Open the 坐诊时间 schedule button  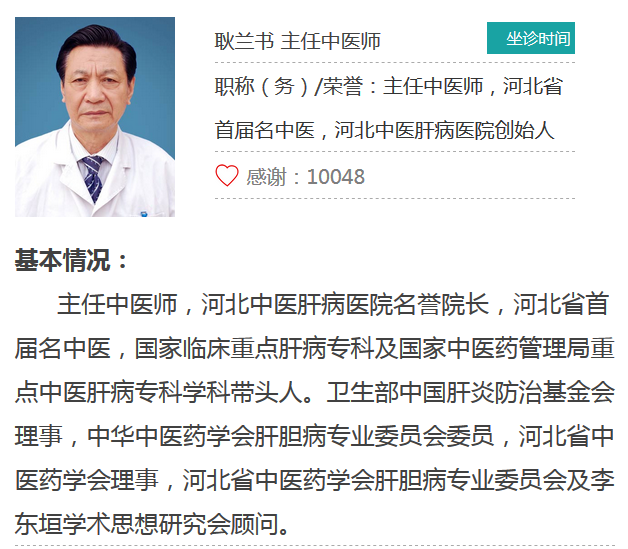[531, 38]
